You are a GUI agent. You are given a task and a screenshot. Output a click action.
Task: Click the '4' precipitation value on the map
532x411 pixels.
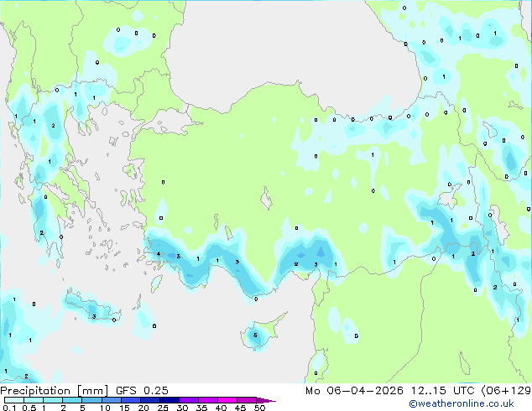point(159,253)
